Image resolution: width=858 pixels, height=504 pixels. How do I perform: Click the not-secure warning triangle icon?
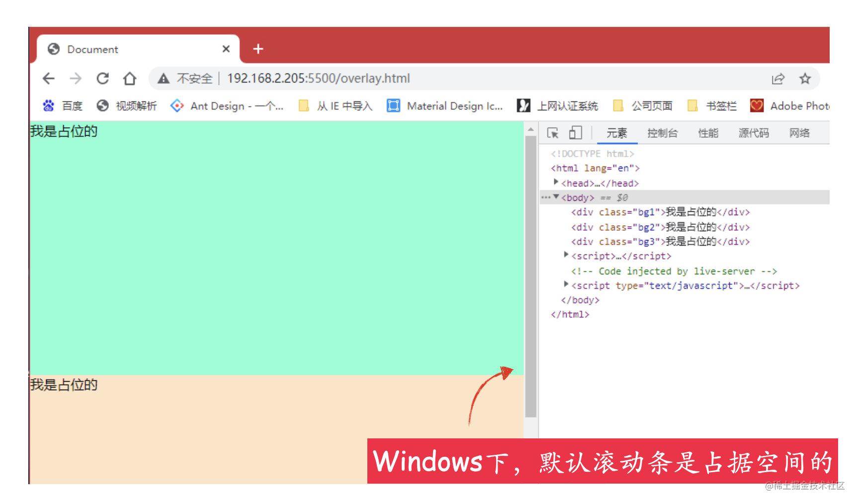tap(163, 79)
